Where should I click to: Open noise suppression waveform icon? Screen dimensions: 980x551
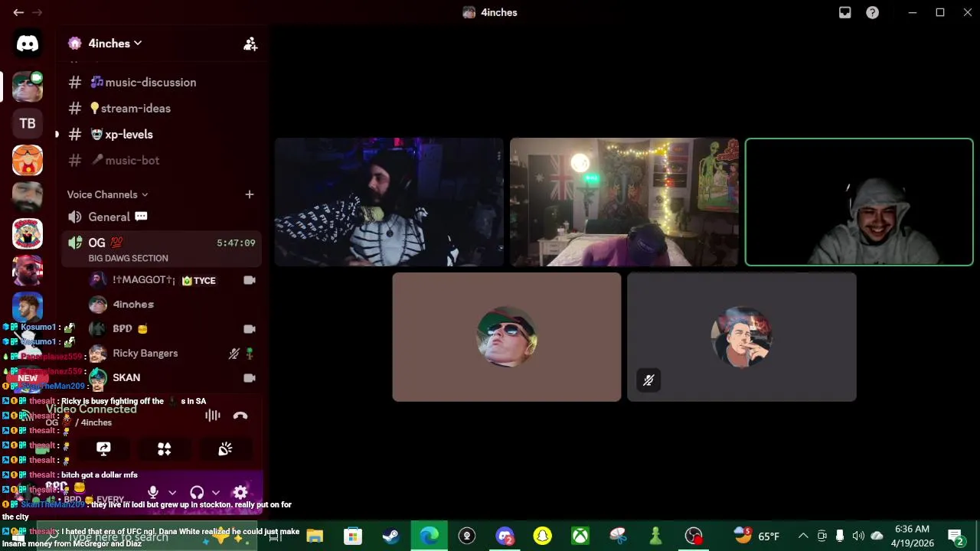coord(212,416)
